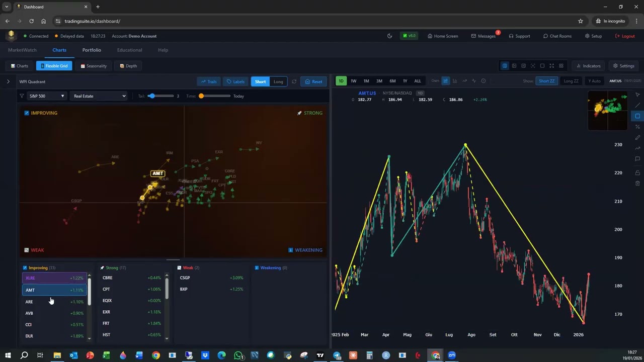The width and height of the screenshot is (644, 362).
Task: Choose line chart type icon
Action: pyautogui.click(x=464, y=81)
